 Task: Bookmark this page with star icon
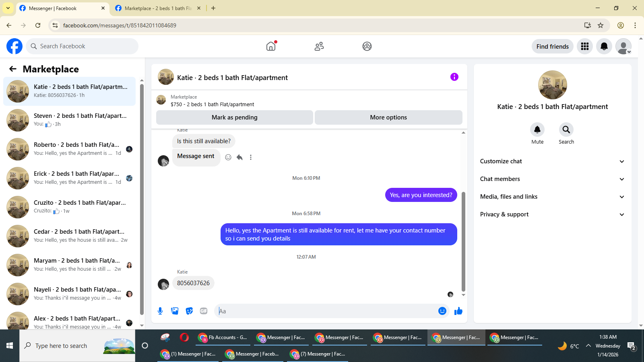coord(601,25)
